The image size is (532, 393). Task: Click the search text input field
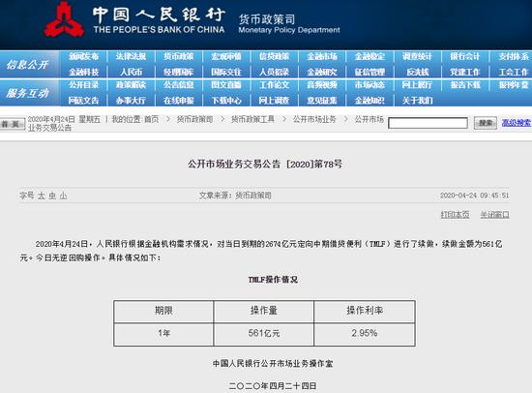(x=428, y=123)
